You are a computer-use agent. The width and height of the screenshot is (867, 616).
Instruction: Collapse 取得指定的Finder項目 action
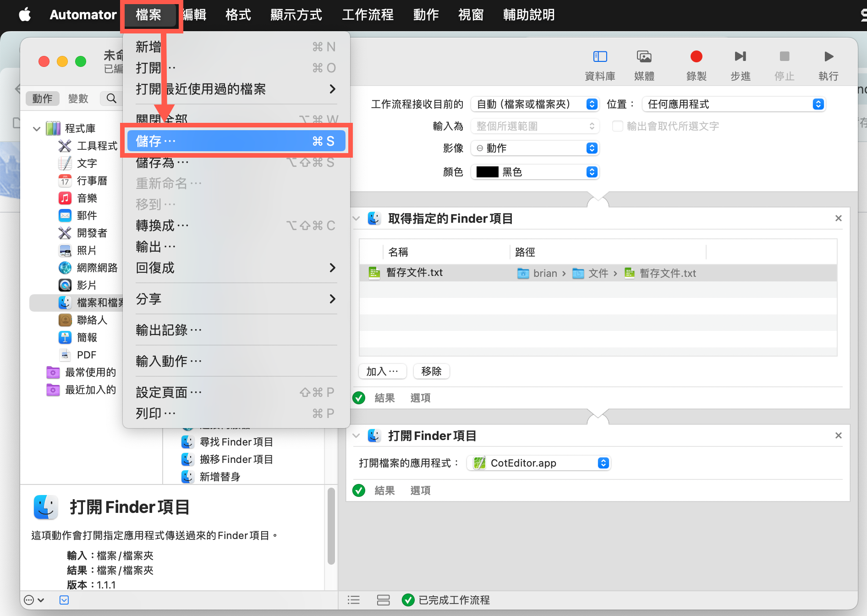(356, 219)
